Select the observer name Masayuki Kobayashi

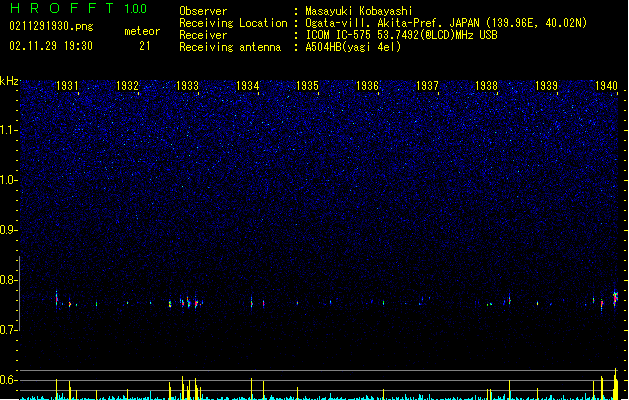point(359,11)
